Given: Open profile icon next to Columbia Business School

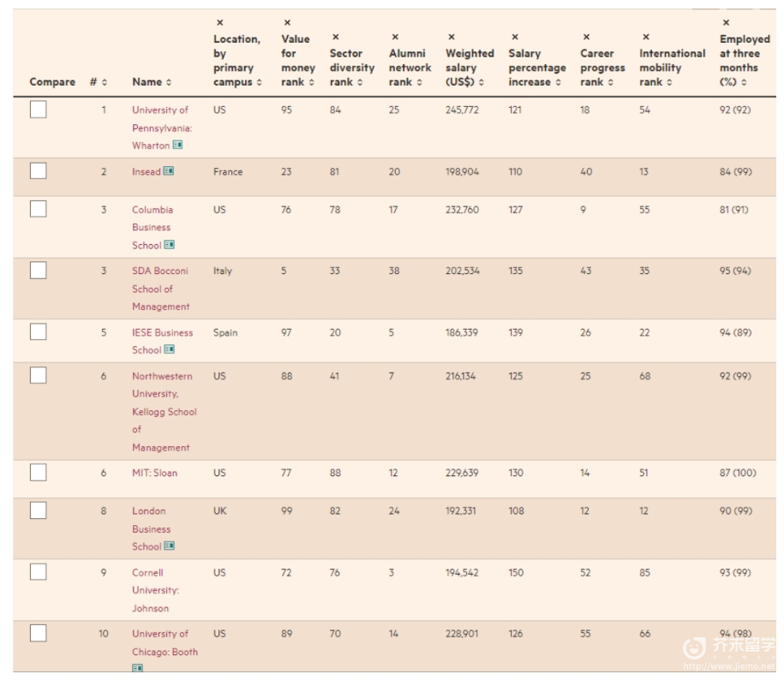Looking at the screenshot, I should (169, 245).
